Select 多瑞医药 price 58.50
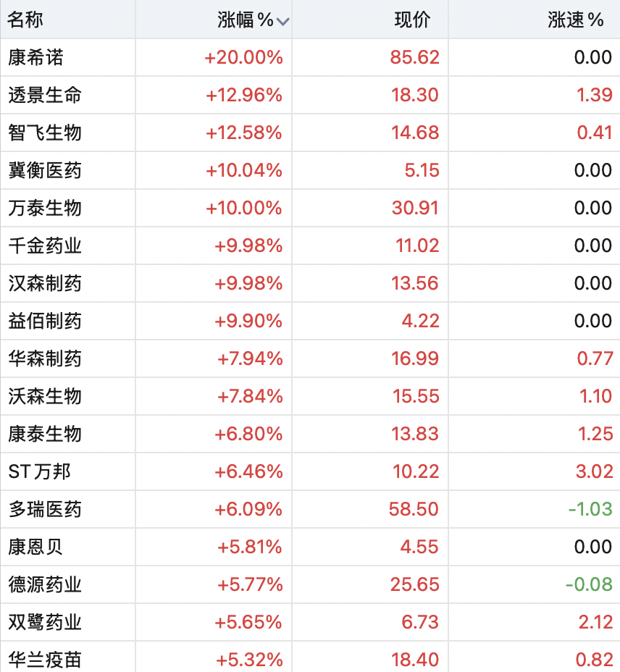The height and width of the screenshot is (672, 620). point(414,509)
